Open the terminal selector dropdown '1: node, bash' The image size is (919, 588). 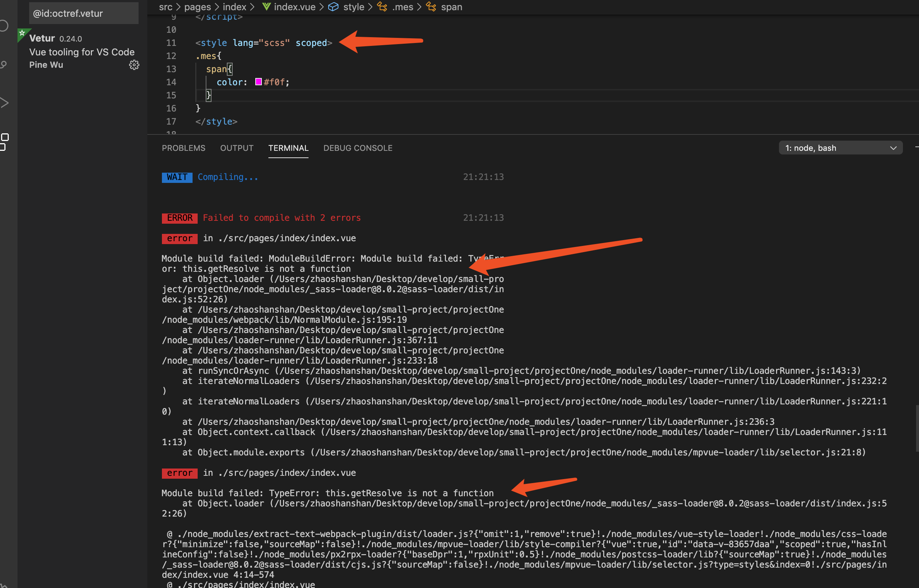pyautogui.click(x=840, y=148)
